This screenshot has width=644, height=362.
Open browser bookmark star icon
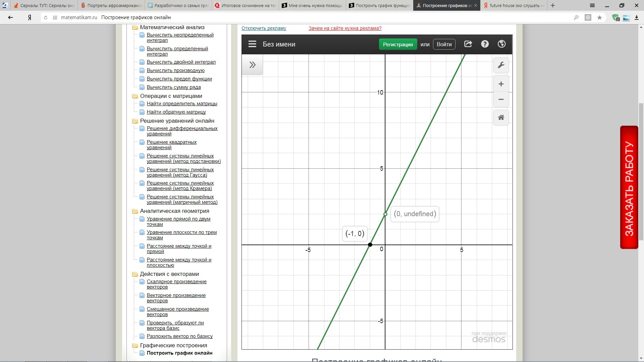[x=599, y=17]
